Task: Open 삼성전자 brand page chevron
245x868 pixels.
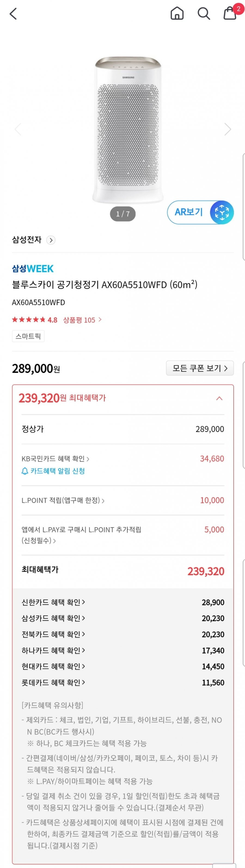Action: coord(51,240)
